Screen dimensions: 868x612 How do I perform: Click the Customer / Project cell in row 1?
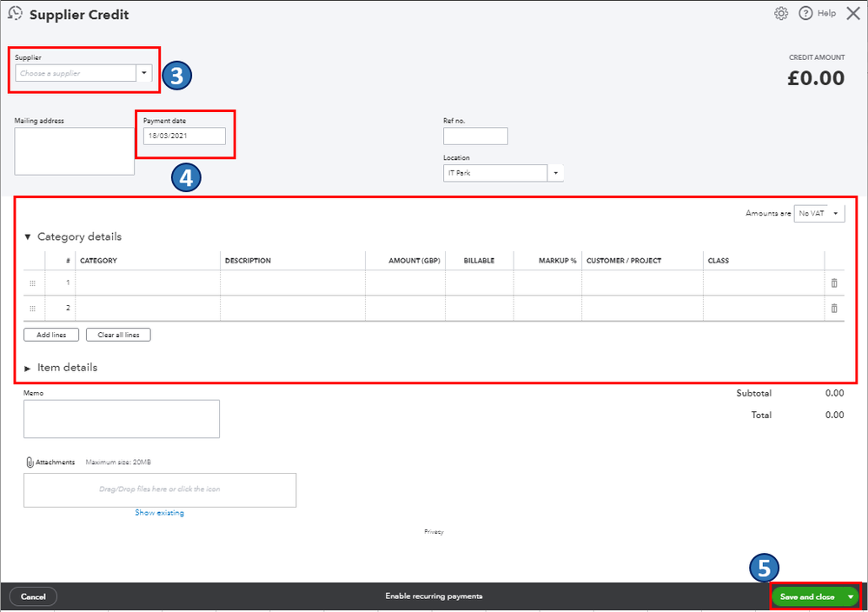coord(643,283)
